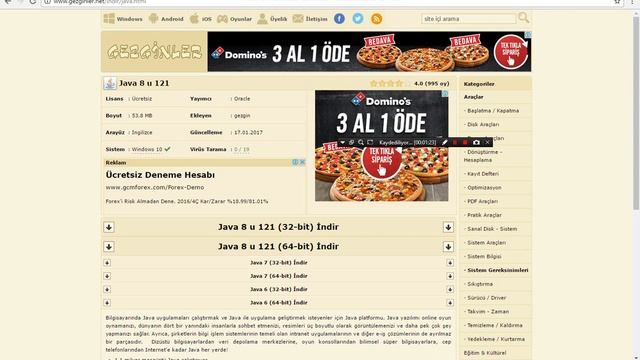640x360 pixels.
Task: Open the Twitter page icon
Action: coord(358,18)
